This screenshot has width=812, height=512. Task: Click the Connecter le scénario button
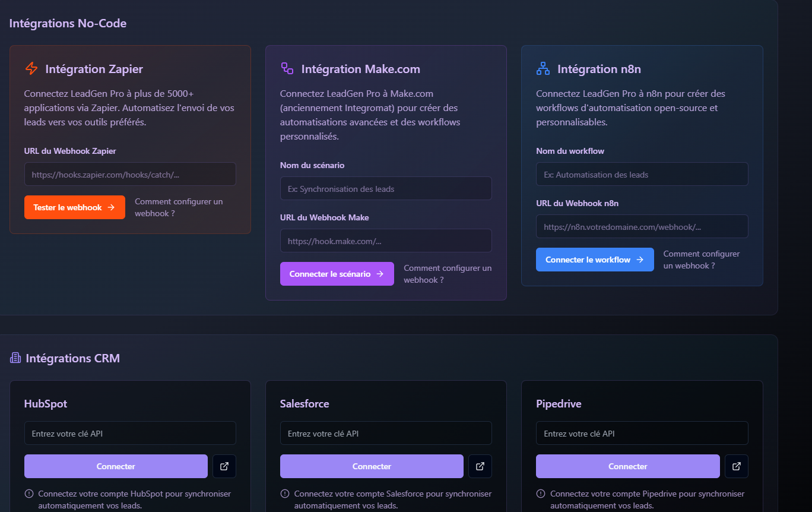(337, 274)
